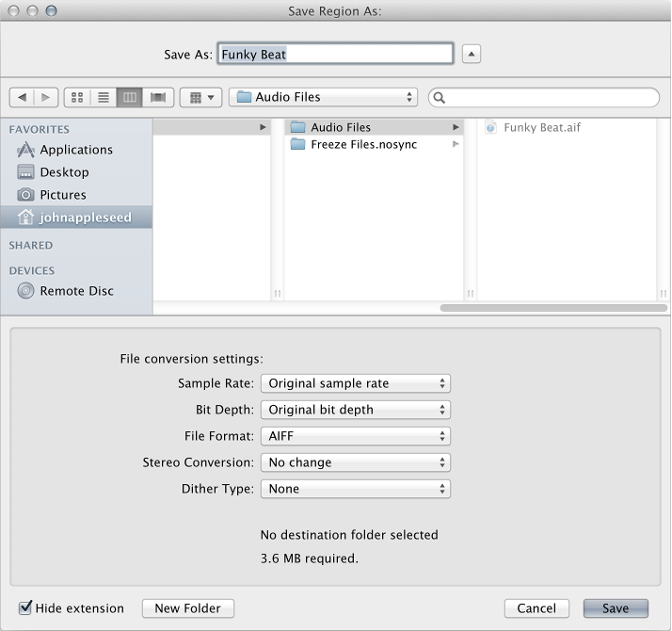Close the Save Region As window
Viewport: 672px width, 631px height.
pos(14,10)
